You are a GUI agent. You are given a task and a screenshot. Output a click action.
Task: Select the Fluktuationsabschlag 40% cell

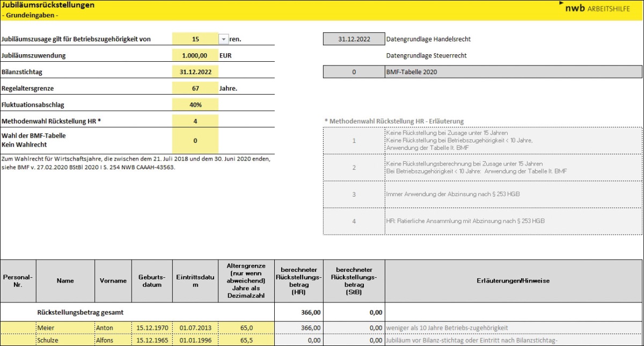point(195,105)
